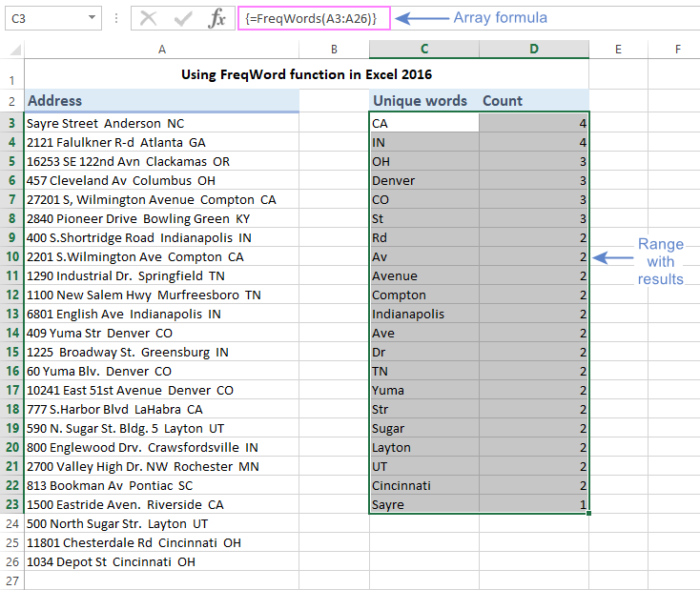700x590 pixels.
Task: Select cell '6801 English Ave Indianapolis IN'
Action: click(161, 314)
